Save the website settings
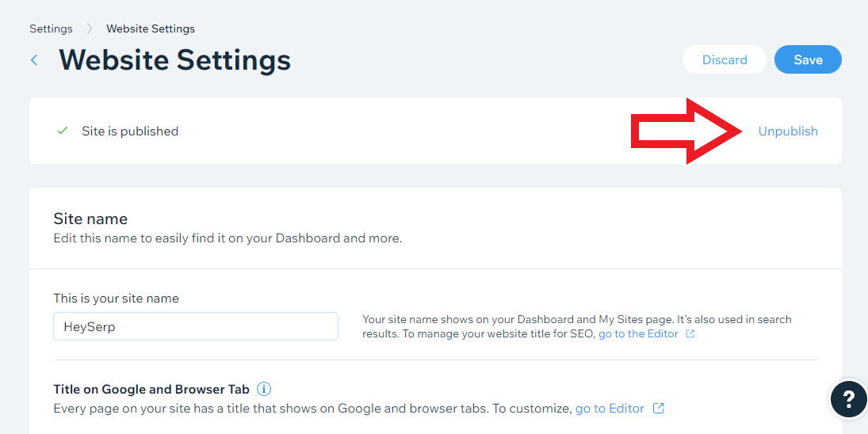The image size is (868, 434). point(808,60)
